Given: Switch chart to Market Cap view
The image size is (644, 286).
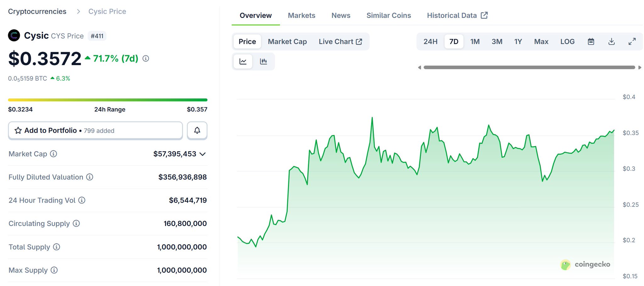Looking at the screenshot, I should (x=287, y=42).
